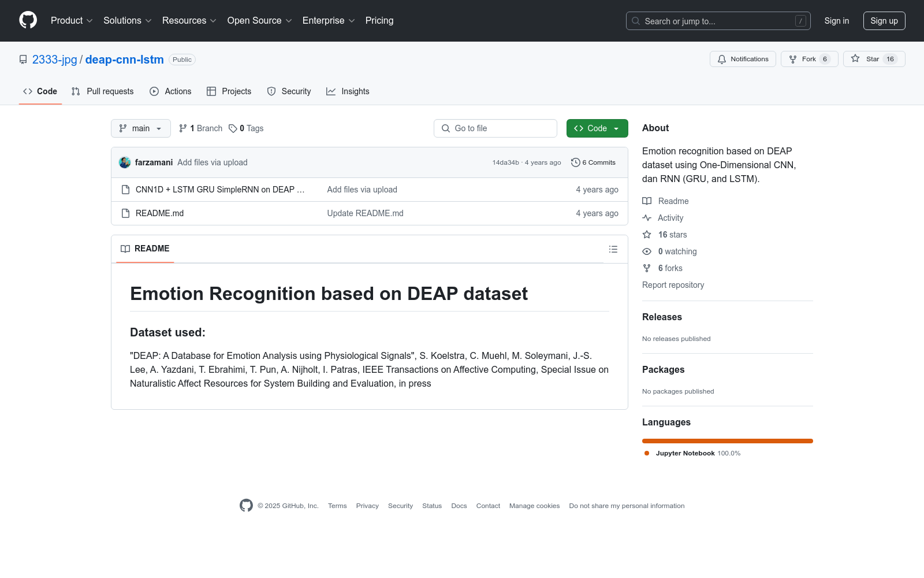Click the footer Manage cookies link
The image size is (924, 578).
click(x=535, y=506)
